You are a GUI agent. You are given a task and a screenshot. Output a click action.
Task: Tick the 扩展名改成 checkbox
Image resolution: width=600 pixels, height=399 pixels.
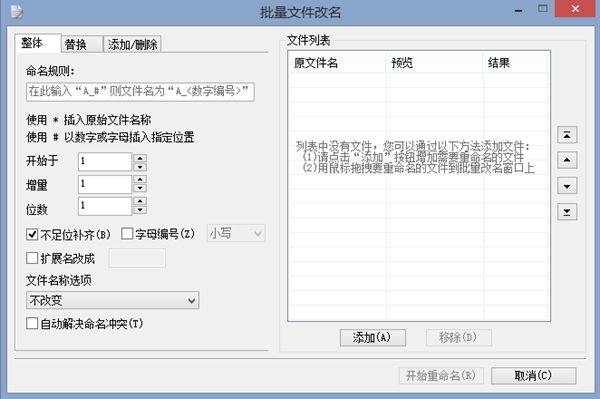click(32, 258)
